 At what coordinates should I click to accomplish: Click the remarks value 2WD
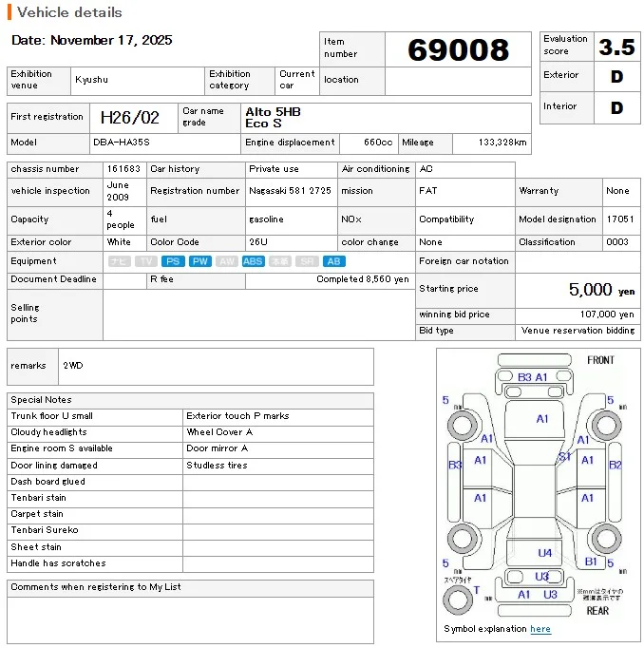73,365
